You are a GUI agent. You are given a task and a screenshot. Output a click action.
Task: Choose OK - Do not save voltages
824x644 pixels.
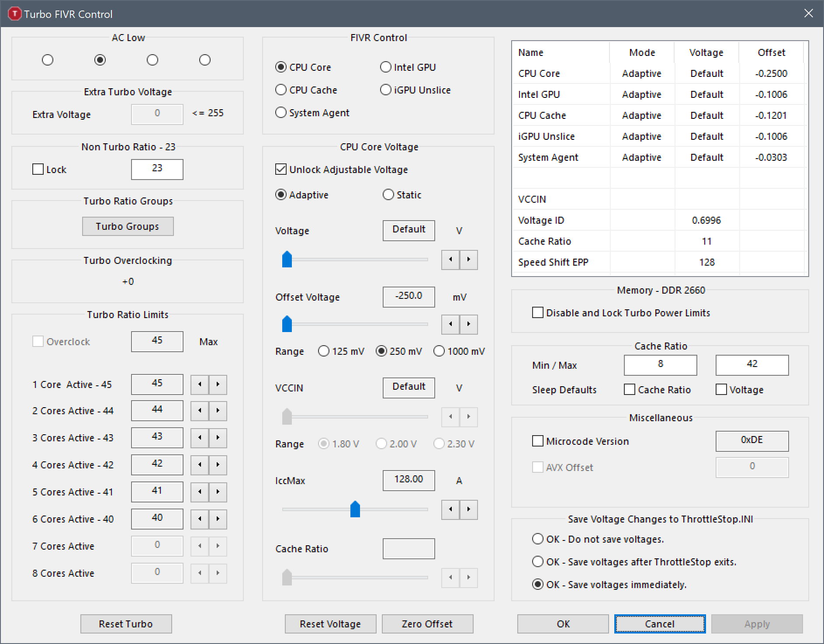point(598,539)
